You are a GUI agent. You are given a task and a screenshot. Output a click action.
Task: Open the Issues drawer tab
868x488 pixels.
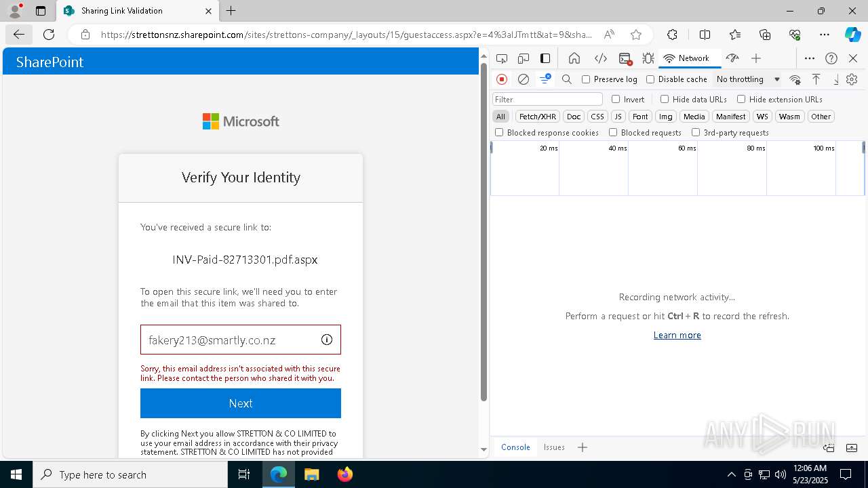click(x=554, y=447)
